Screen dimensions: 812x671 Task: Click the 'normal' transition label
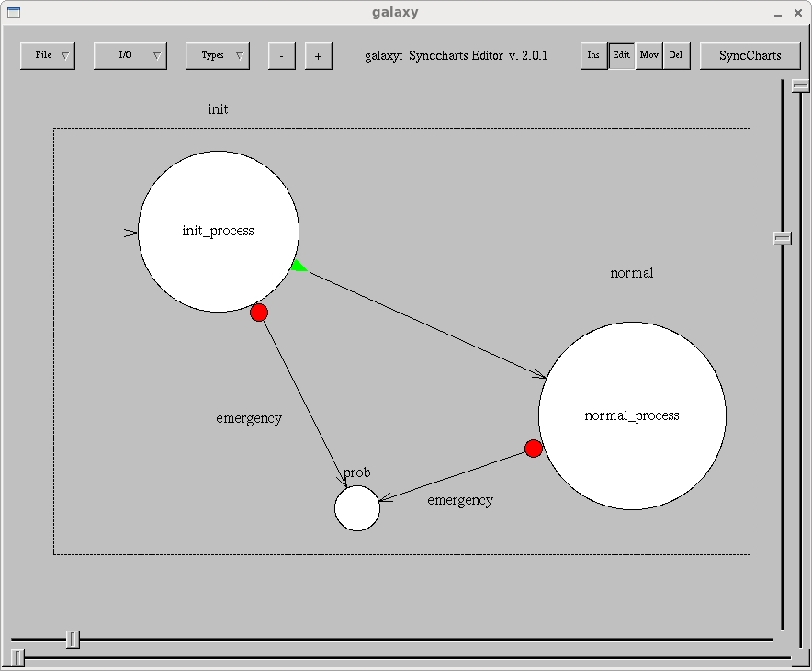[x=632, y=273]
